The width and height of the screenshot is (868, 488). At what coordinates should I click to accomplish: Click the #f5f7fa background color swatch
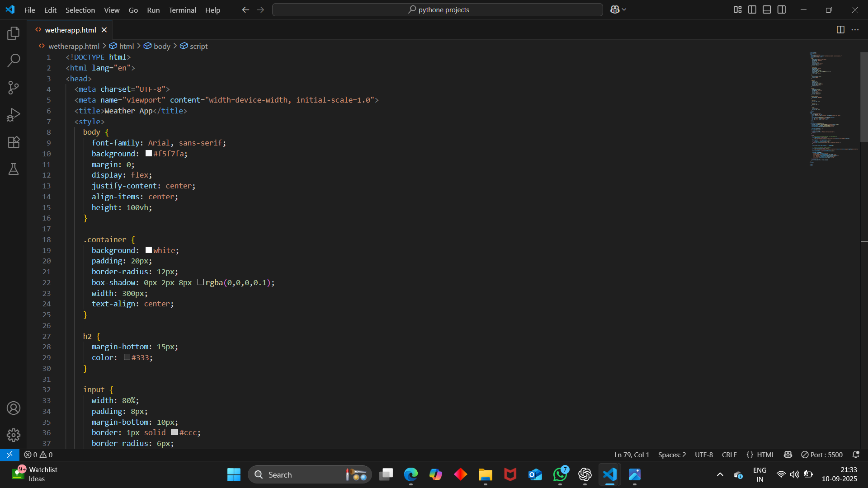[149, 154]
